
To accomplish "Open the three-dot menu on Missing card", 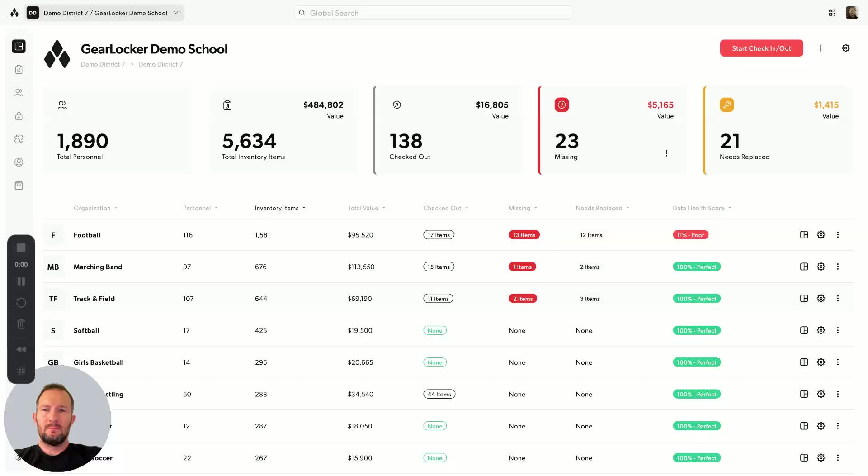I will click(x=666, y=153).
